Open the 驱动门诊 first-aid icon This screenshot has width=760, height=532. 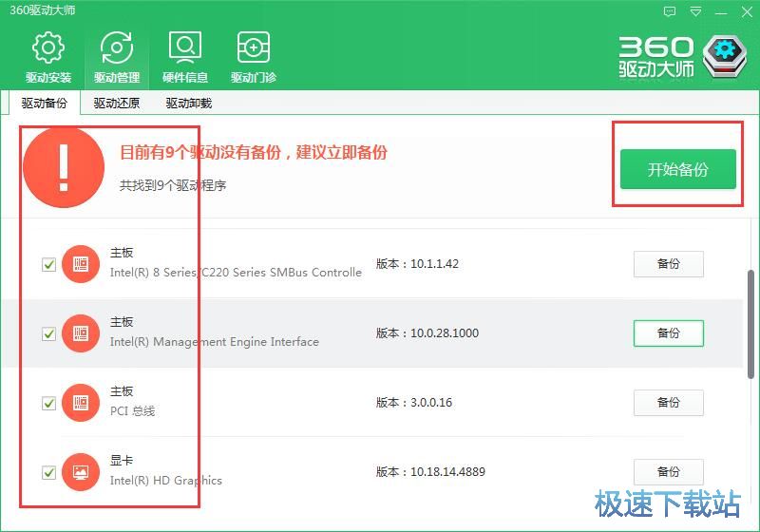click(x=254, y=47)
